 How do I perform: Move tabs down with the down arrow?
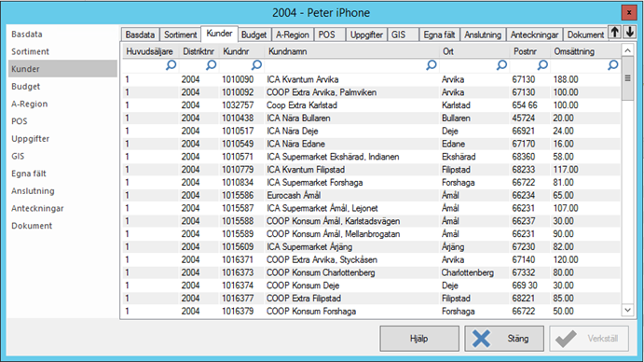pos(630,33)
